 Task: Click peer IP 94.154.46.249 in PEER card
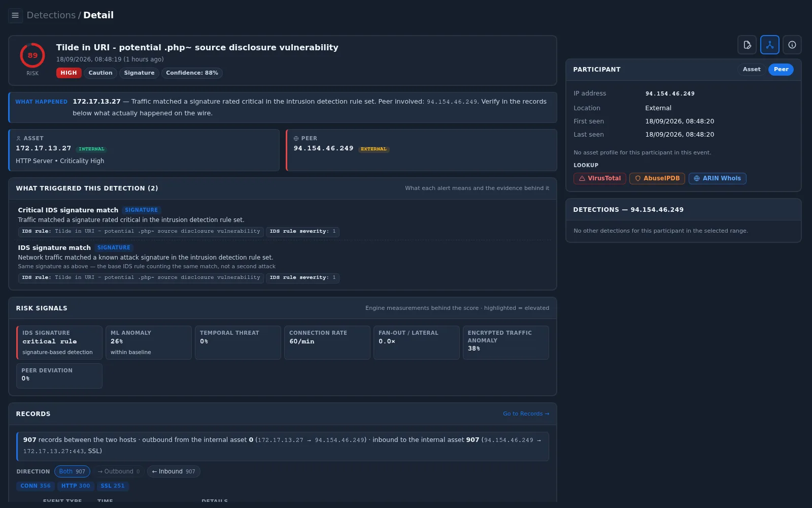[323, 148]
